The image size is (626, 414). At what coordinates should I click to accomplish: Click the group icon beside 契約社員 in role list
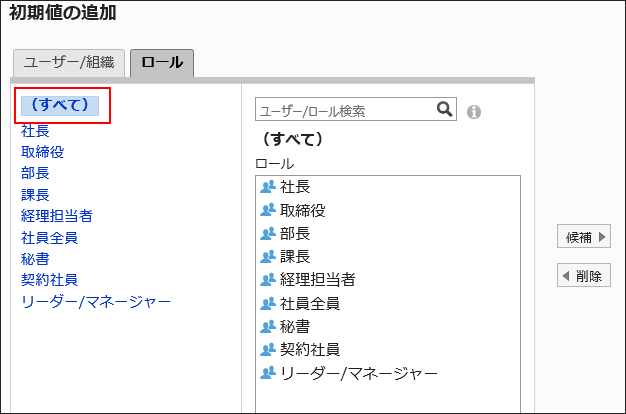click(268, 349)
